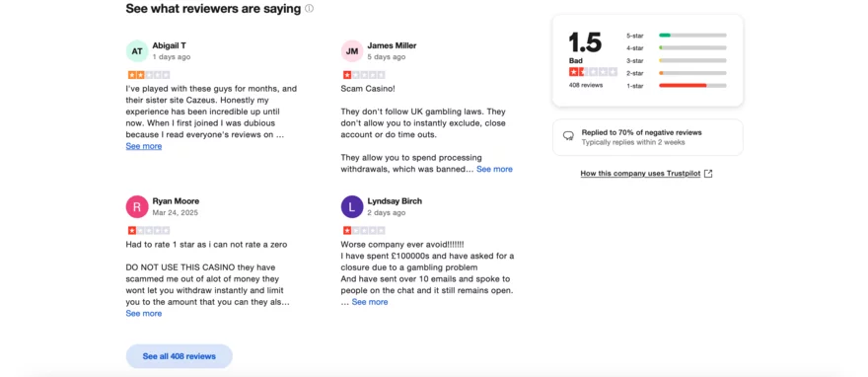Click the info icon beside reviewers heading
Screen dimensions: 868x377
(x=310, y=8)
